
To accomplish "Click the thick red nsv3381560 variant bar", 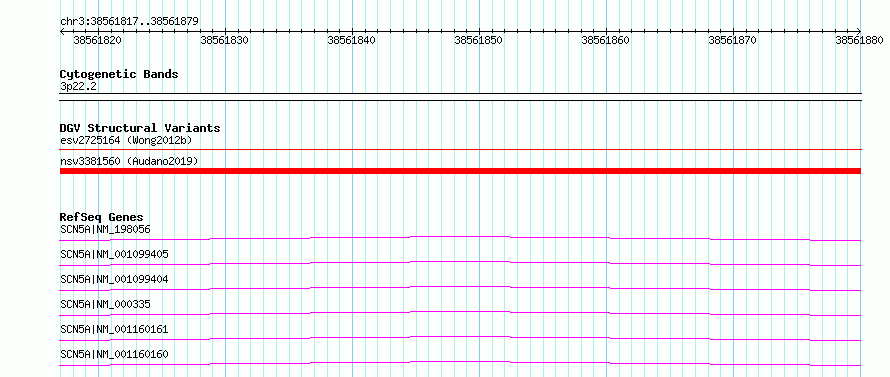I will point(460,171).
